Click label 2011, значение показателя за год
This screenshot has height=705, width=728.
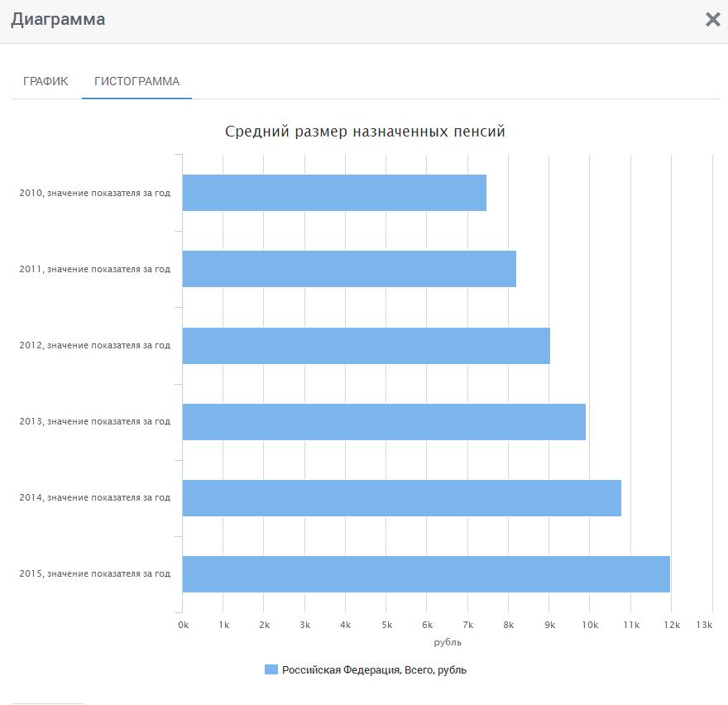pos(94,269)
